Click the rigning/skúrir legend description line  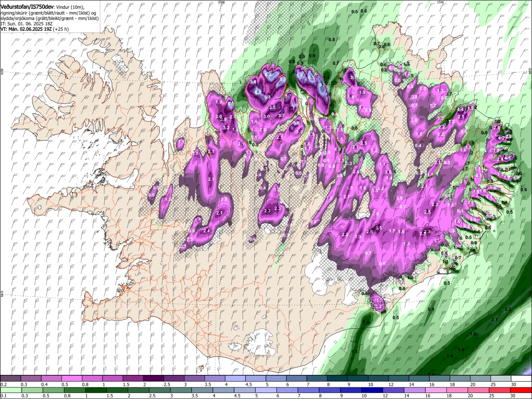[x=48, y=13]
